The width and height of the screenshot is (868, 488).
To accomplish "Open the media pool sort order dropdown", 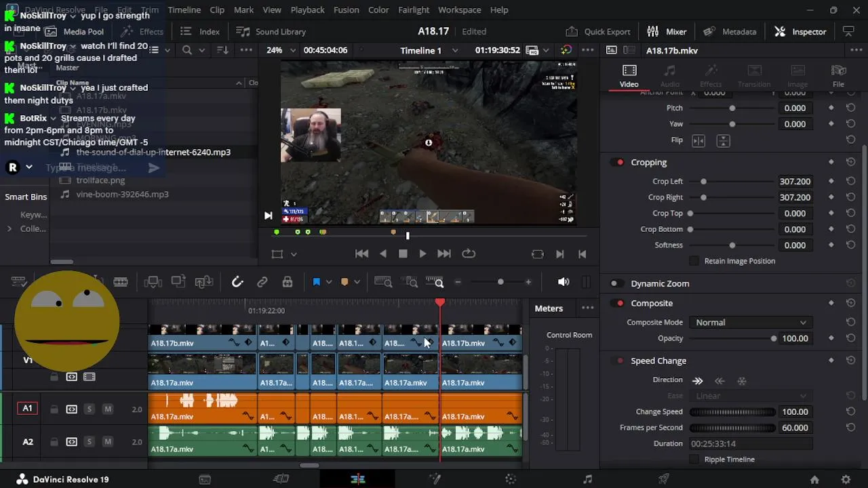I will pyautogui.click(x=222, y=50).
